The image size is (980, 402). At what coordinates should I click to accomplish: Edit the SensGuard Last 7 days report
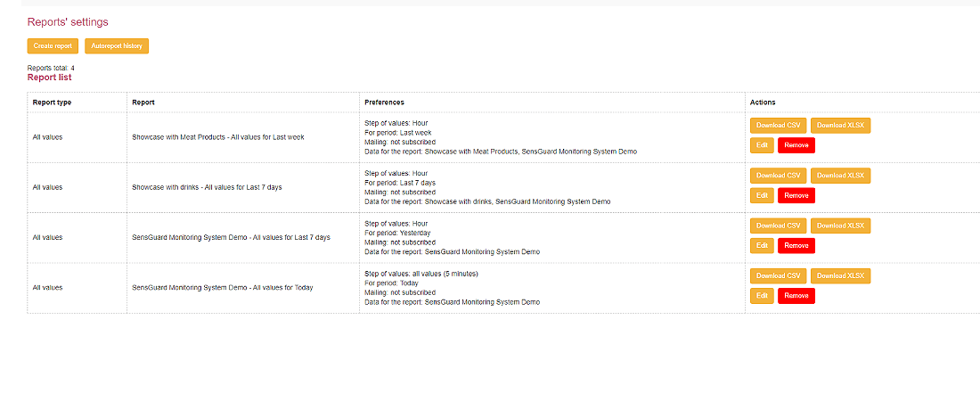tap(762, 245)
